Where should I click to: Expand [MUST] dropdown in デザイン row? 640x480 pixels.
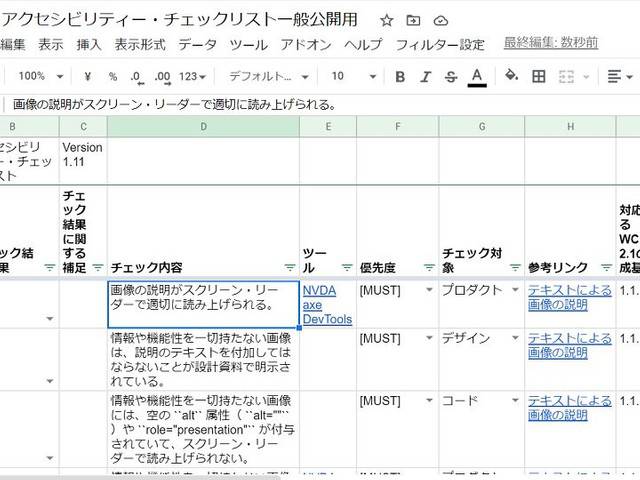[x=429, y=338]
